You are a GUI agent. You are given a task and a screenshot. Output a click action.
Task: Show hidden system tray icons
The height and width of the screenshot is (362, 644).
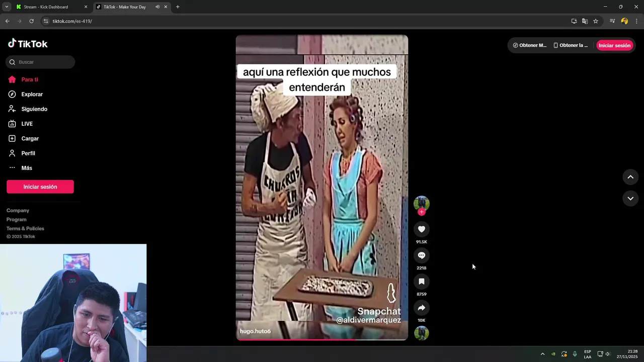click(542, 354)
